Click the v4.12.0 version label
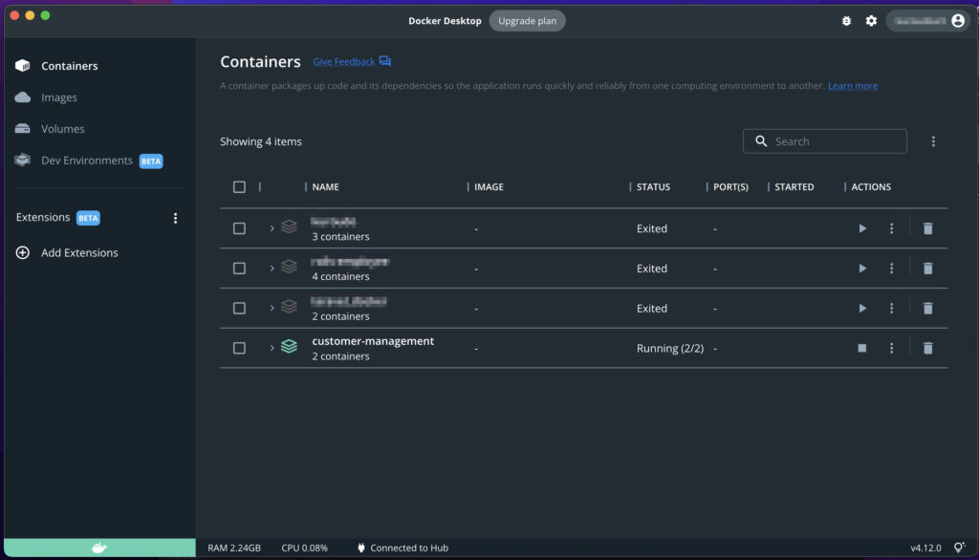979x560 pixels. [x=925, y=548]
